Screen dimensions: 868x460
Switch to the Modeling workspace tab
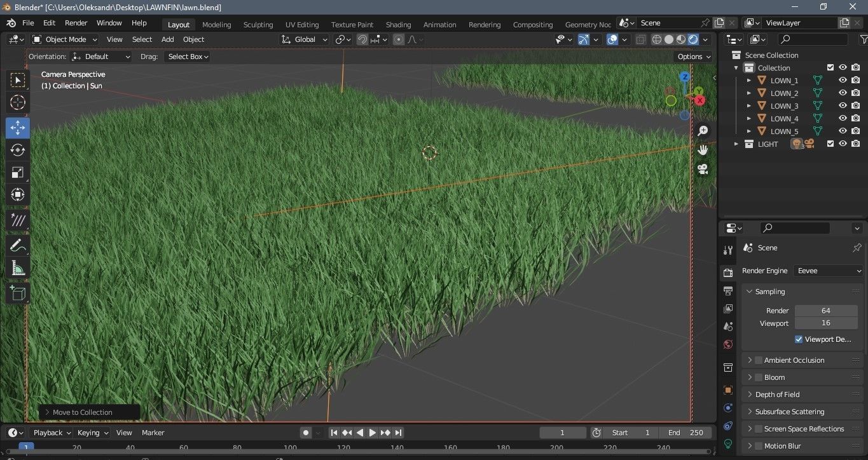point(217,25)
